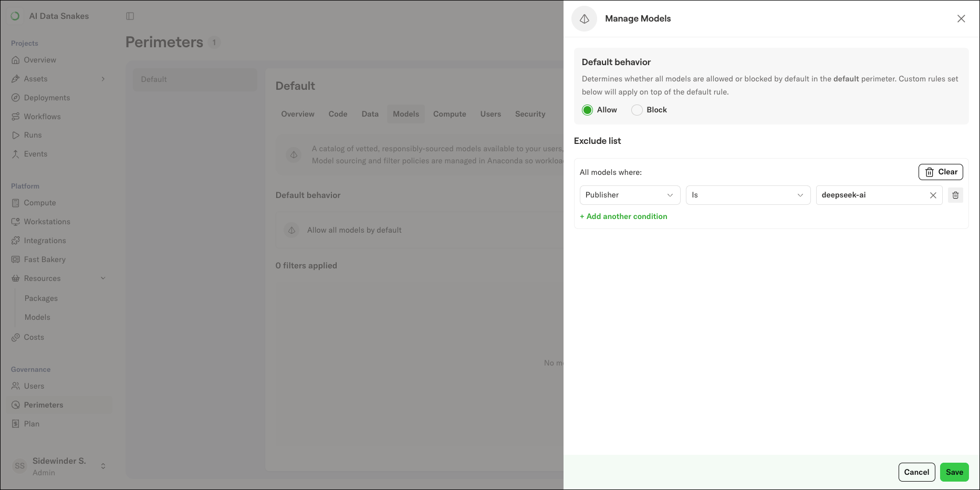980x490 pixels.
Task: Click the model icon in catalog description
Action: click(x=294, y=155)
